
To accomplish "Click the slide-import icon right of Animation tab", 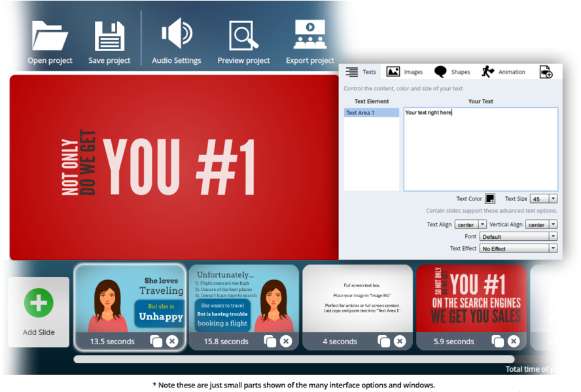I will coord(547,71).
